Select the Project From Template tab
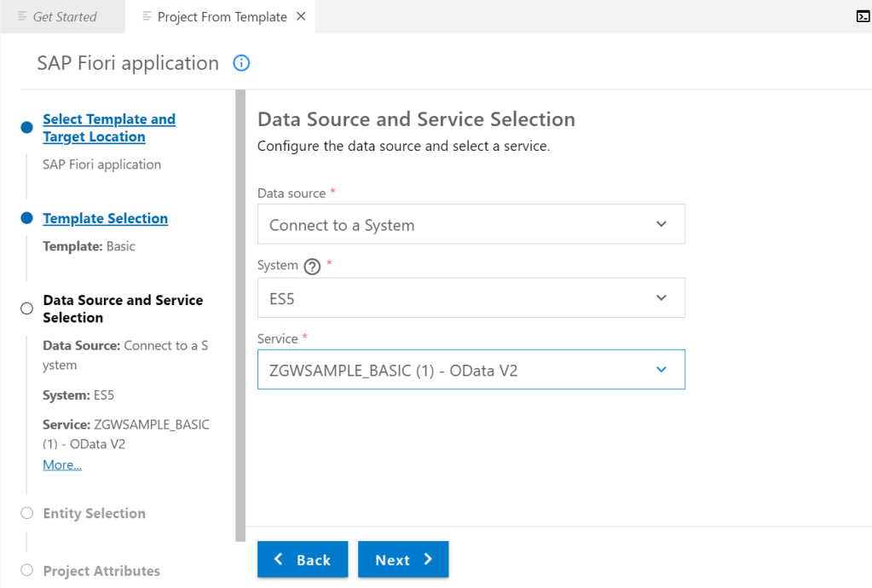872x588 pixels. click(222, 17)
